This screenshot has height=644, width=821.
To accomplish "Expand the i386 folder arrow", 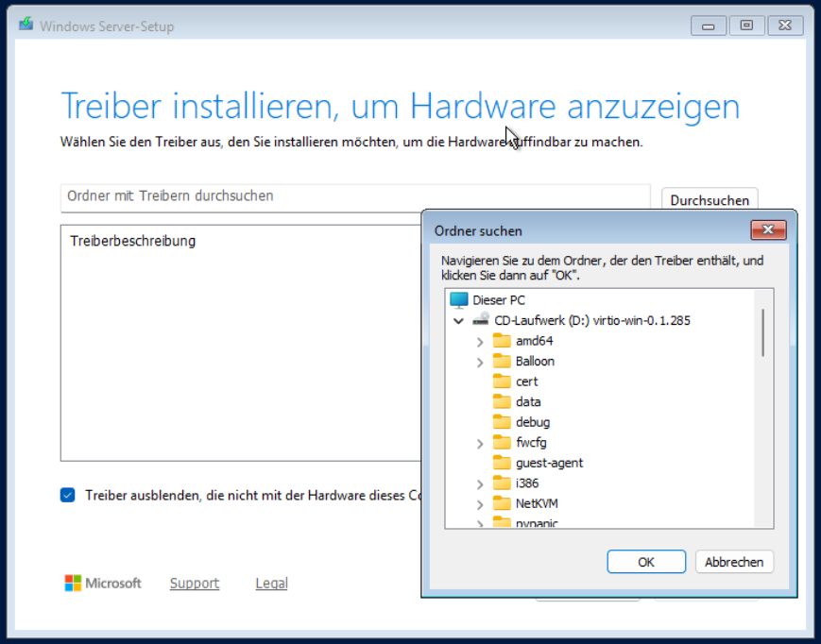I will point(480,483).
